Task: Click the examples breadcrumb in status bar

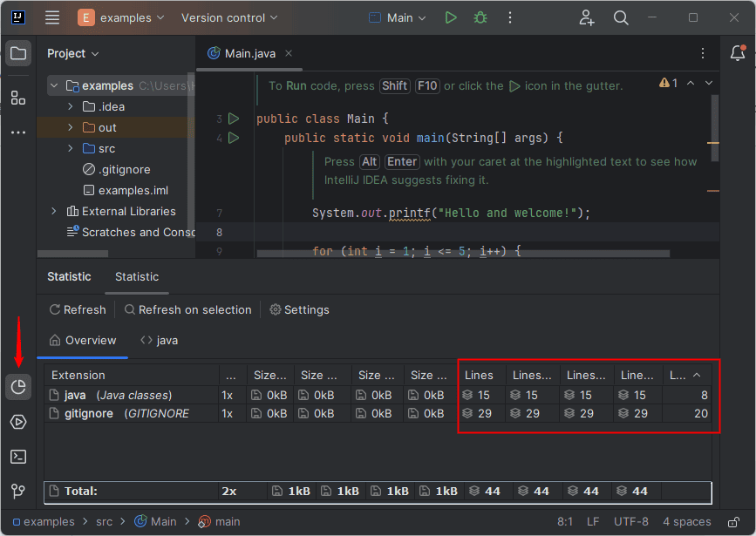Action: [x=44, y=522]
